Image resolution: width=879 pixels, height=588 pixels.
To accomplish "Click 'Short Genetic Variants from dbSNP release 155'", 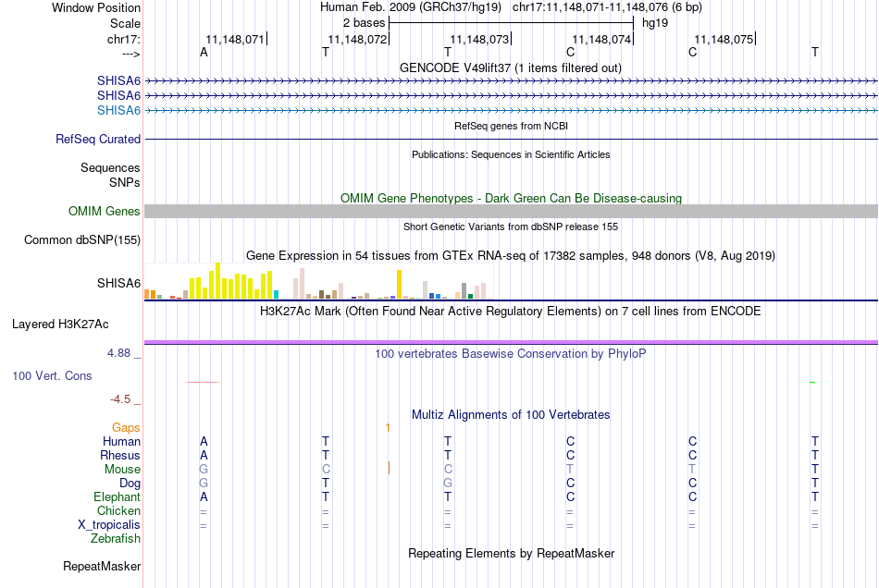I will click(511, 227).
